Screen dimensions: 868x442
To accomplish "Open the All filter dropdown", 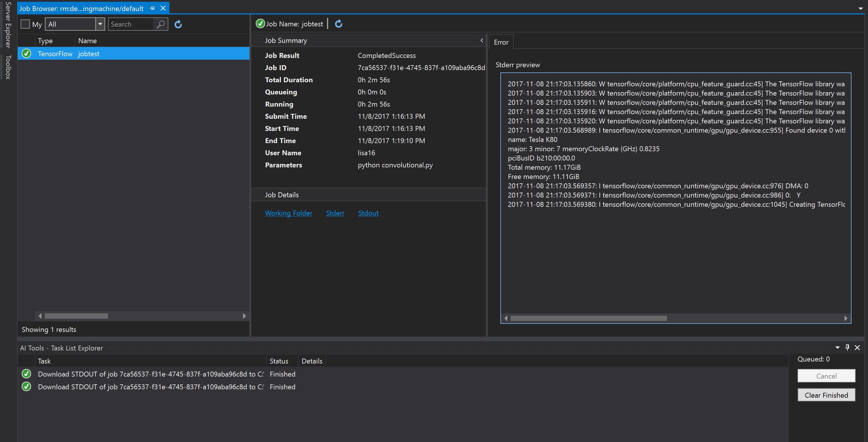I will pyautogui.click(x=100, y=24).
